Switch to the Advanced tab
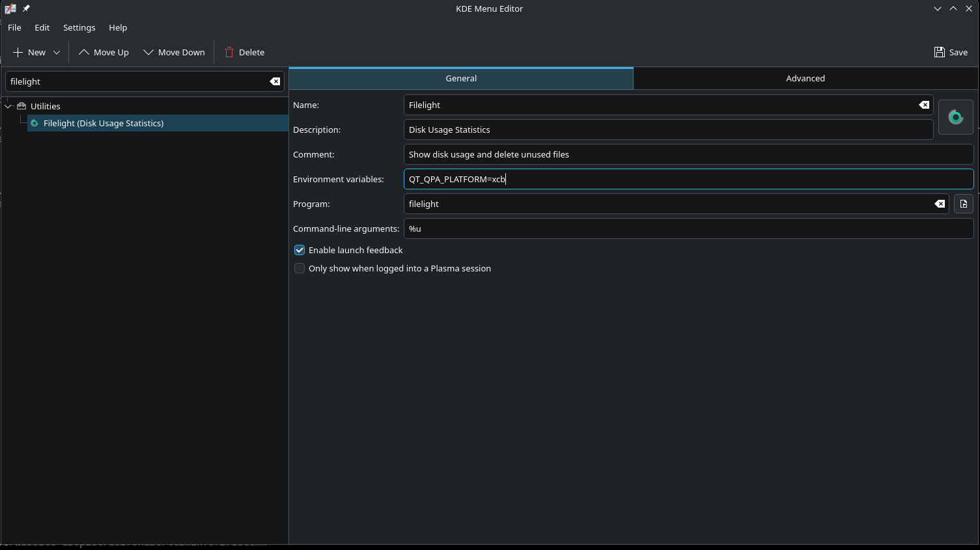The image size is (980, 550). 805,78
